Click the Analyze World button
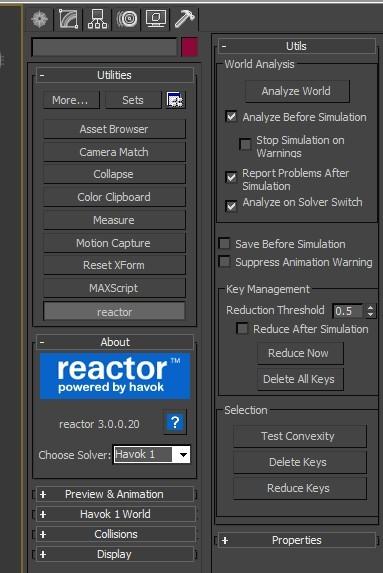Viewport: 383px width, 573px height. click(x=297, y=91)
